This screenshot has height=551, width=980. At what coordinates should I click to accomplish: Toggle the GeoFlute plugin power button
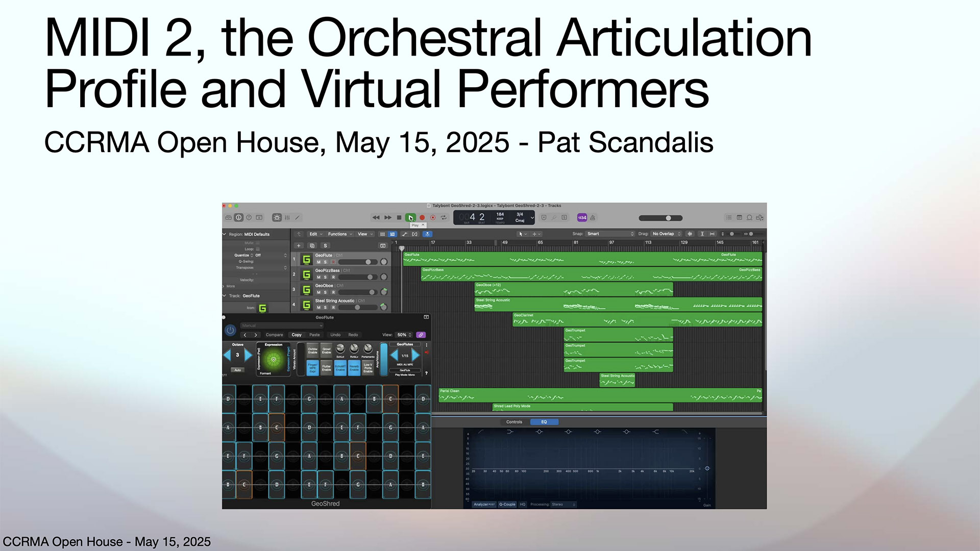click(x=230, y=330)
